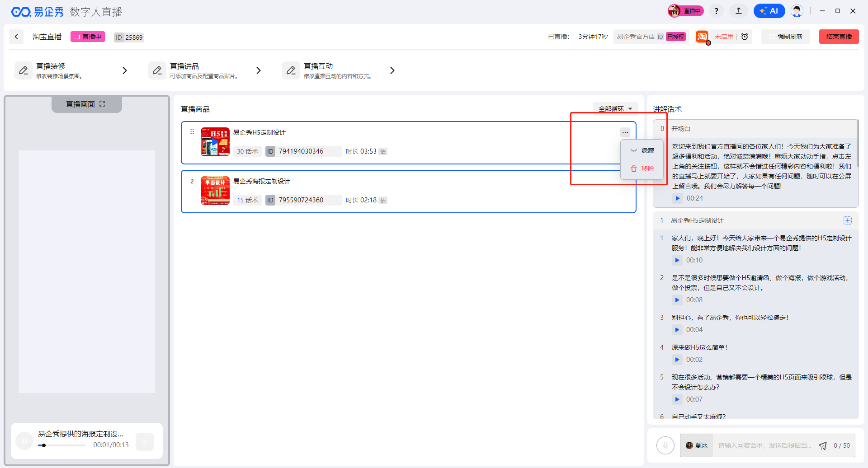This screenshot has height=468, width=868.
Task: Select 隐藏 from the product menu
Action: click(642, 150)
